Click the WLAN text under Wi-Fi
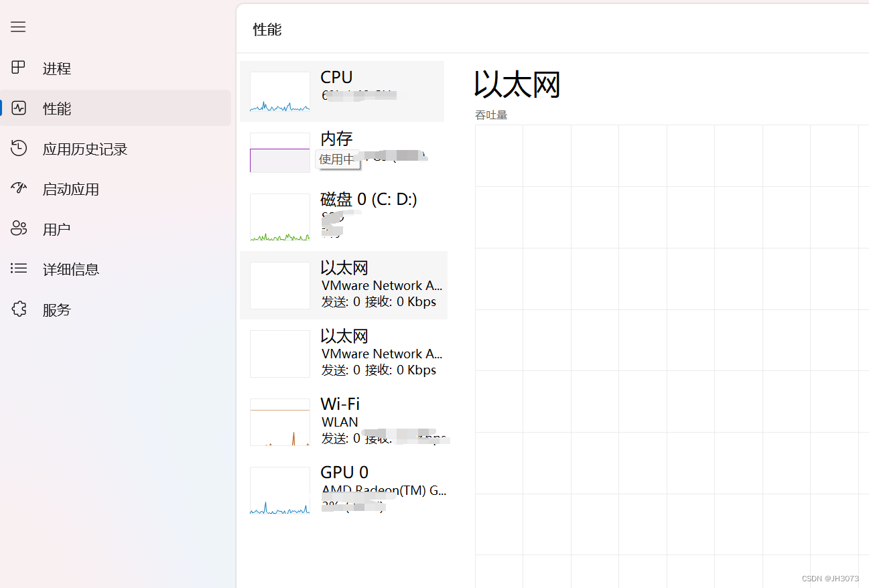The image size is (869, 588). tap(340, 422)
